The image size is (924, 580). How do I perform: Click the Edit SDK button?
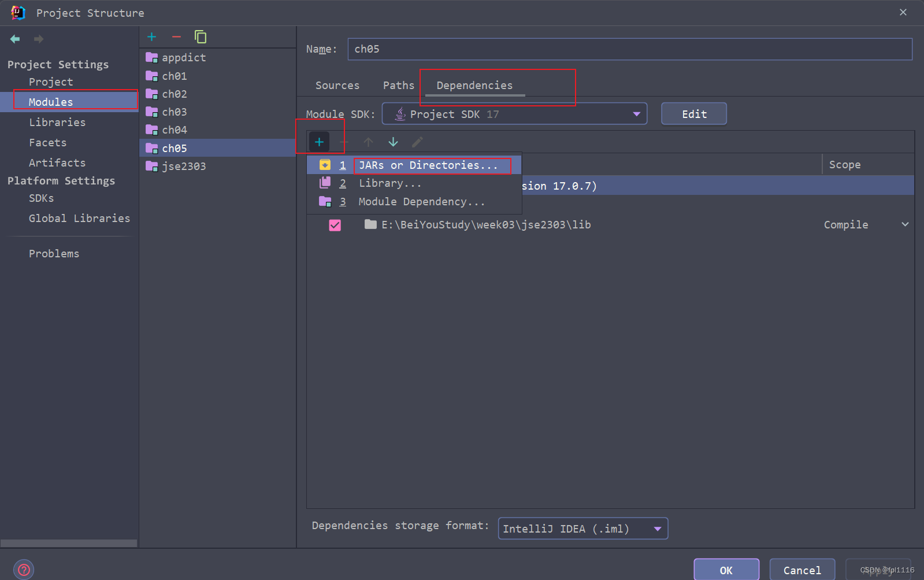pyautogui.click(x=694, y=114)
